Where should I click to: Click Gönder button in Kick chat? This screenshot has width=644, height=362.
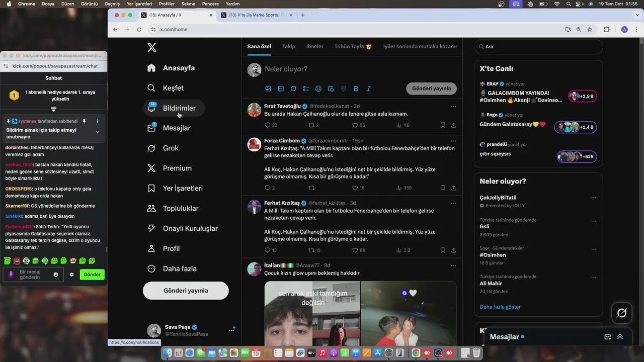click(x=92, y=275)
